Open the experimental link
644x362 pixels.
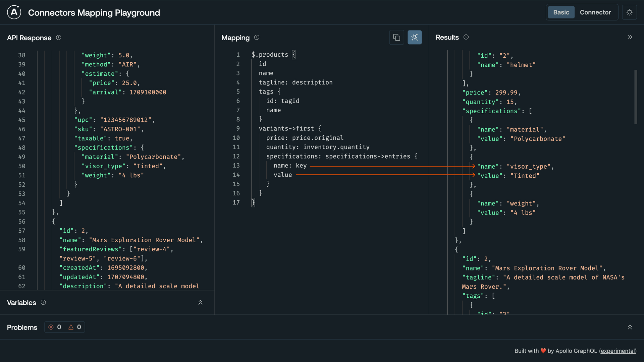tap(618, 351)
